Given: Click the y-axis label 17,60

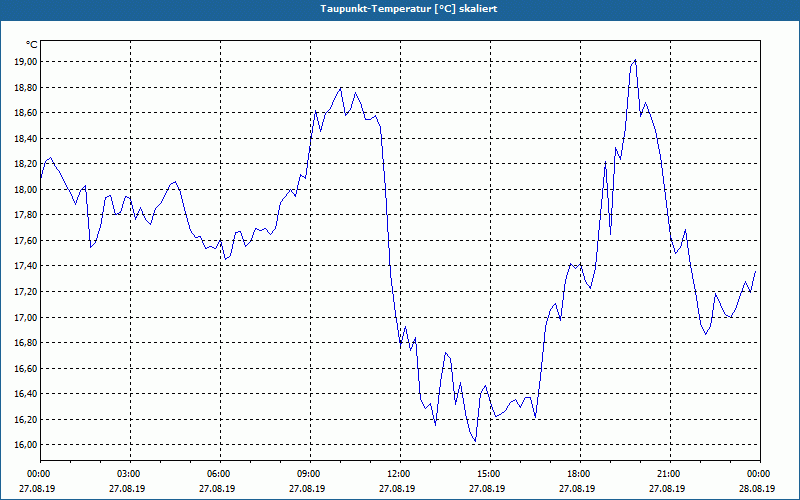Looking at the screenshot, I should (27, 240).
